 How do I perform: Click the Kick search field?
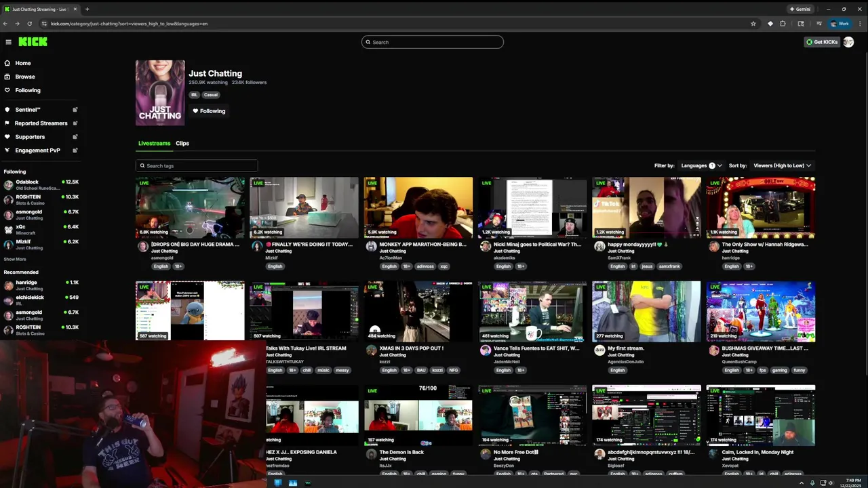click(433, 42)
